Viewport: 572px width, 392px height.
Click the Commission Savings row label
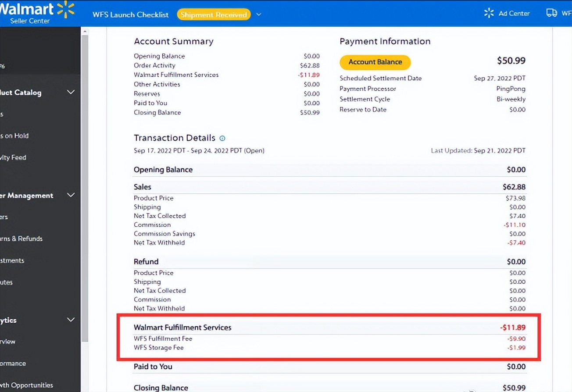point(164,234)
